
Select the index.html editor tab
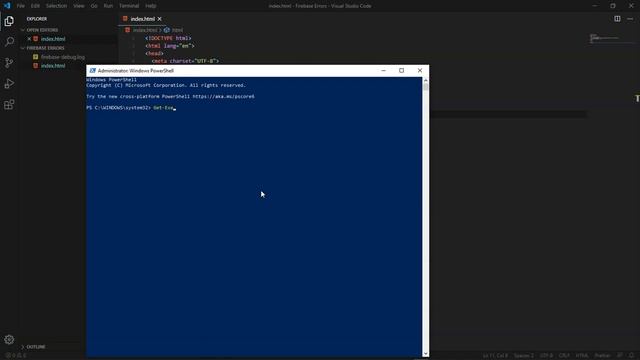click(x=142, y=19)
